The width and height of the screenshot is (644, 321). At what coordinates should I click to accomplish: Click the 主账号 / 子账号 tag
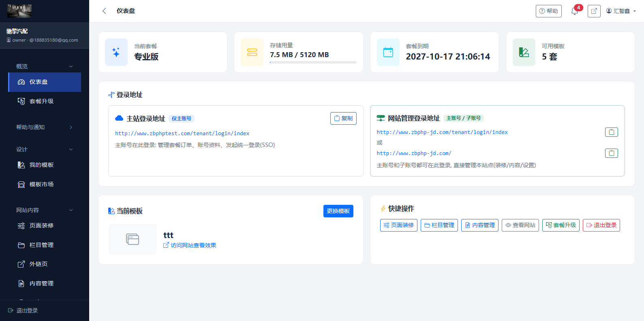(464, 118)
